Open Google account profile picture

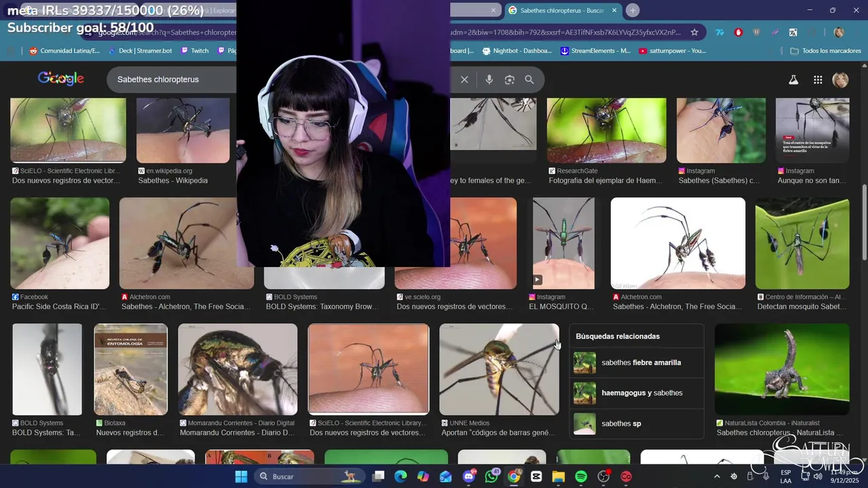click(x=840, y=80)
